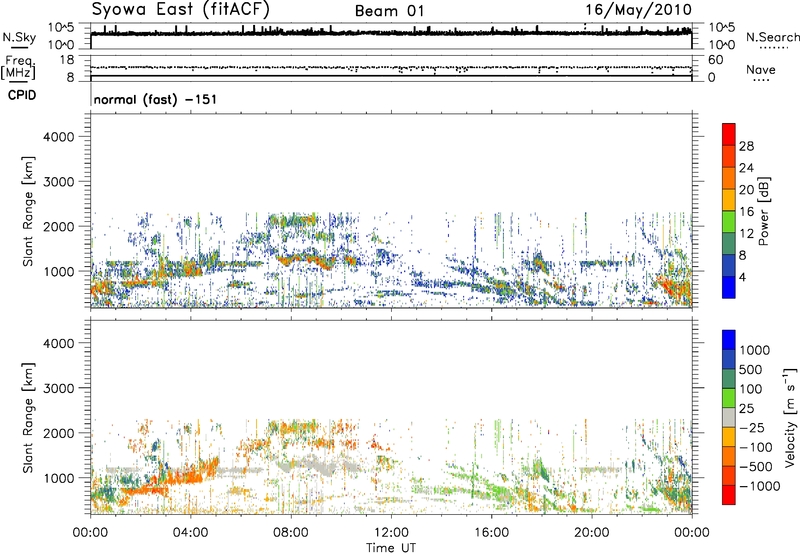Click the '1000' value on velocity scale
800x554 pixels.
click(x=755, y=350)
